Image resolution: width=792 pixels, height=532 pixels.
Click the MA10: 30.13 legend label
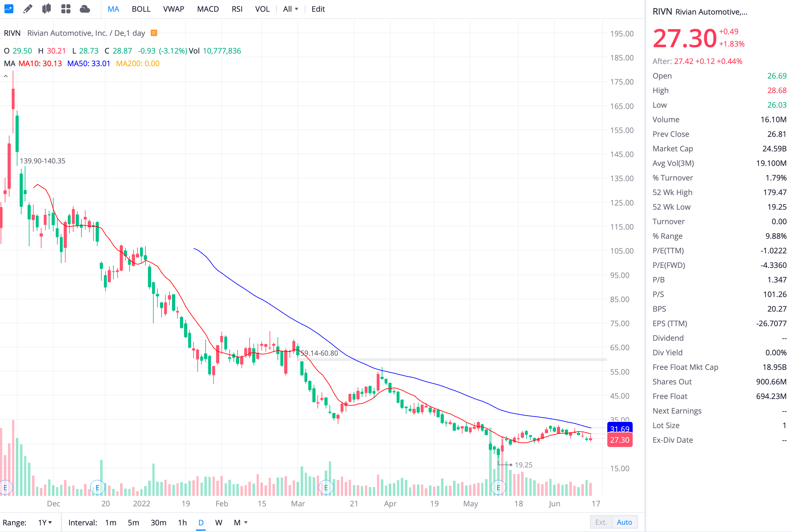pyautogui.click(x=40, y=63)
